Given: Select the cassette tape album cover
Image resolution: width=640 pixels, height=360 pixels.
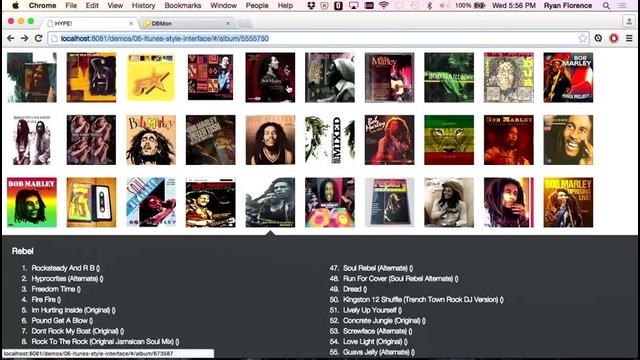Looking at the screenshot, I should tap(91, 202).
